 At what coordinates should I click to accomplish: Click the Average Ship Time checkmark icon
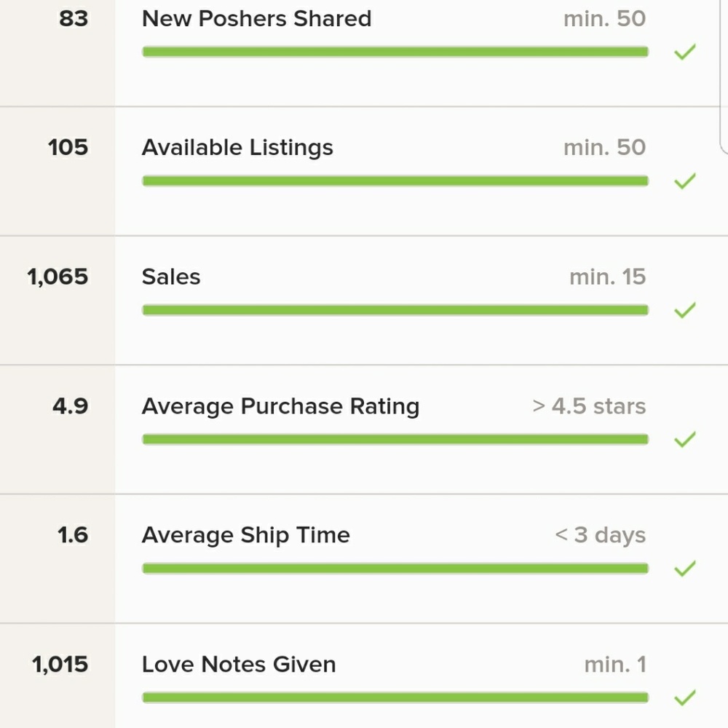[685, 569]
